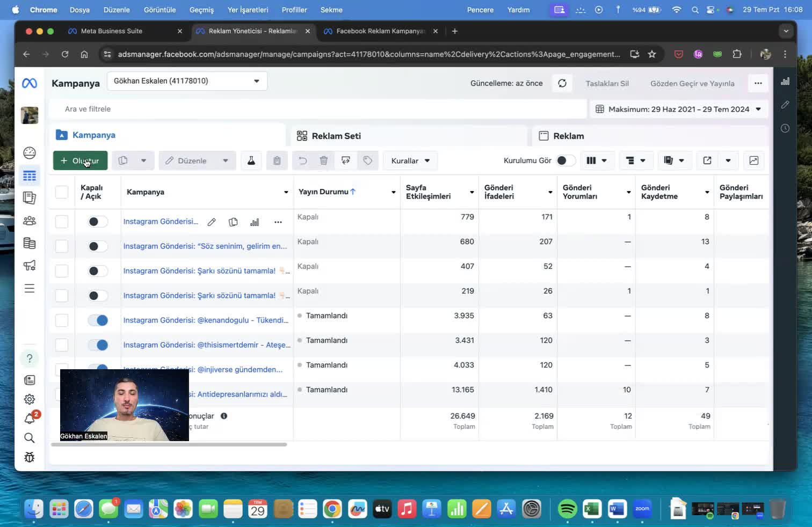Open the reports dropdown in toolbar
The image size is (812, 527).
[674, 160]
